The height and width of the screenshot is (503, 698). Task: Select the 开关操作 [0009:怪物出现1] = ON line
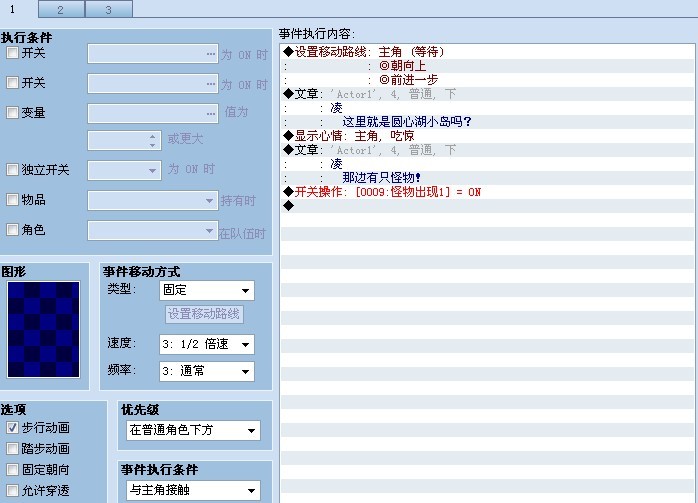(487, 192)
